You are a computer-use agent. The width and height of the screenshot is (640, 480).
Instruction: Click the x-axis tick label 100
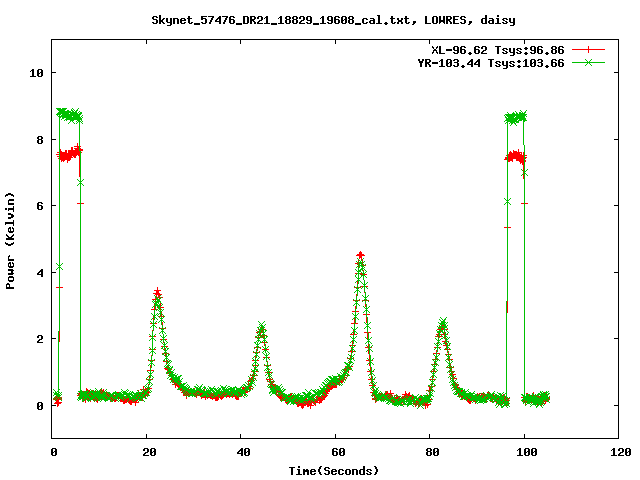click(527, 452)
